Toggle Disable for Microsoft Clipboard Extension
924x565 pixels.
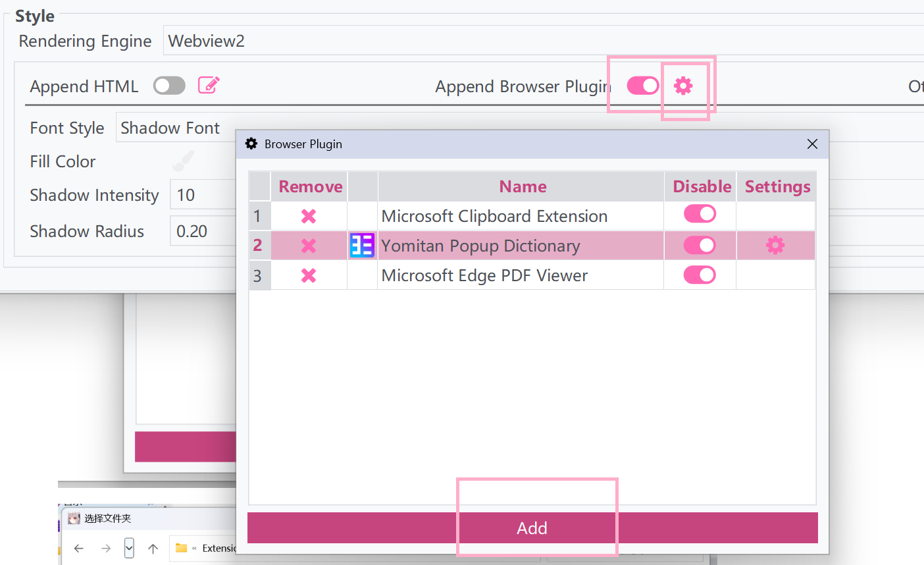click(x=700, y=213)
